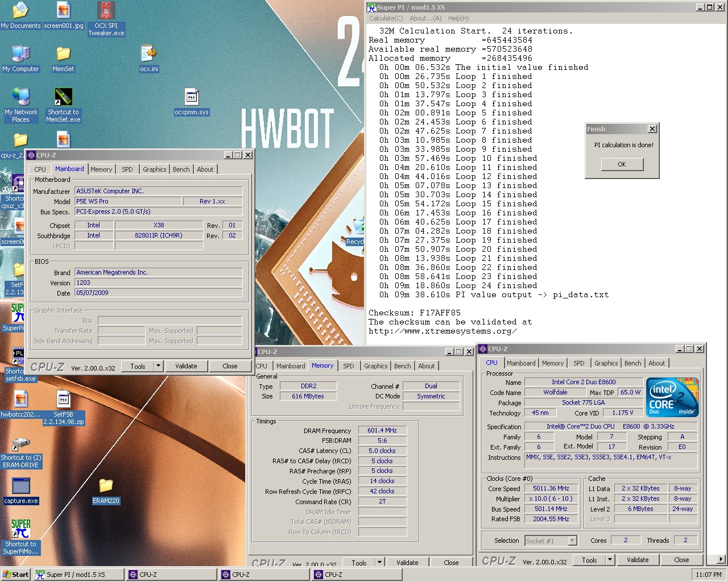This screenshot has height=582, width=728.
Task: Expand Tools dropdown arrow in processor CPU-Z window
Action: point(610,560)
